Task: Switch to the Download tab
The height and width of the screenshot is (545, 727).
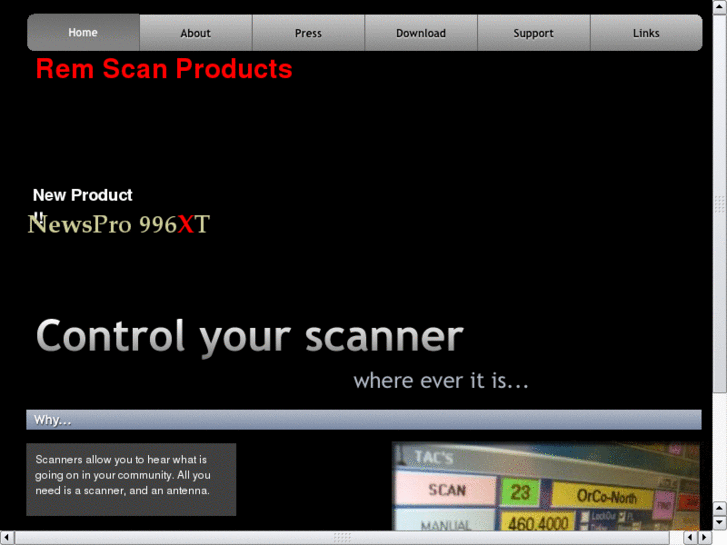Action: click(x=421, y=33)
